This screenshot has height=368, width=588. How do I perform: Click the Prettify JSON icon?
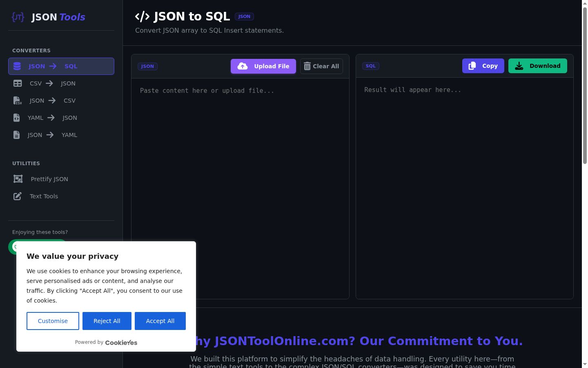point(18,179)
